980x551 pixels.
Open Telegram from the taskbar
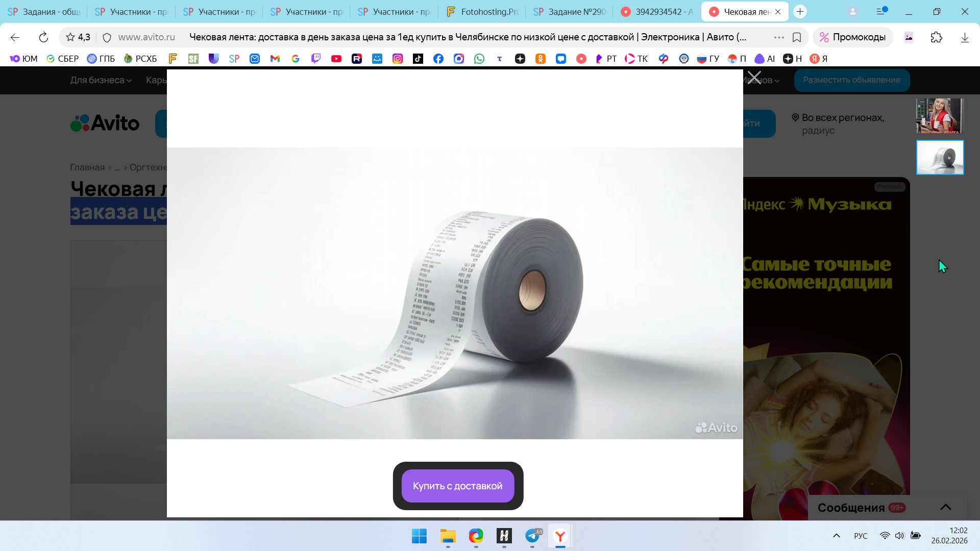pos(532,536)
